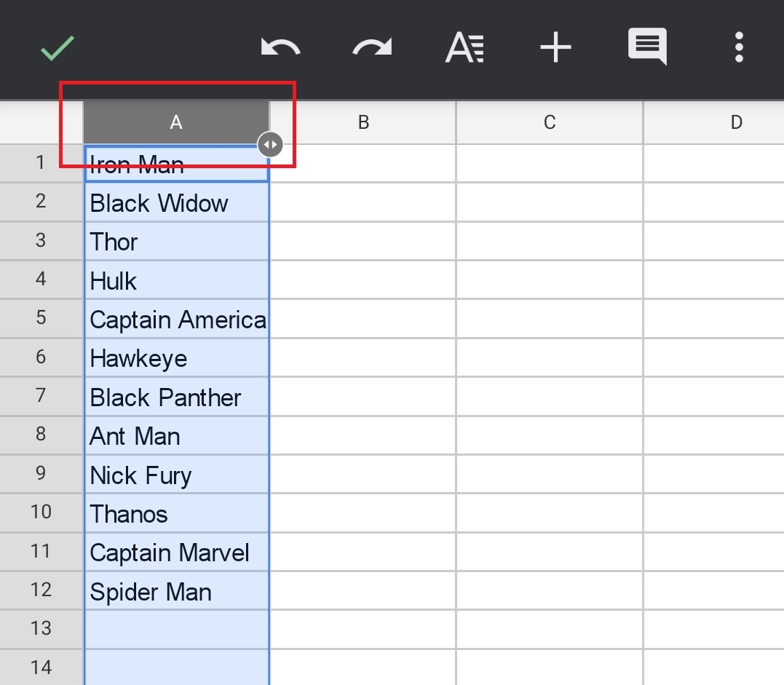Image resolution: width=784 pixels, height=685 pixels.
Task: Redo the last action
Action: pyautogui.click(x=372, y=47)
